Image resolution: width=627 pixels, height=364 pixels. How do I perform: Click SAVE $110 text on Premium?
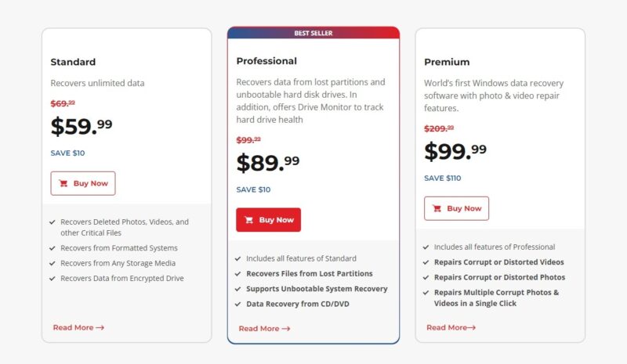click(443, 178)
